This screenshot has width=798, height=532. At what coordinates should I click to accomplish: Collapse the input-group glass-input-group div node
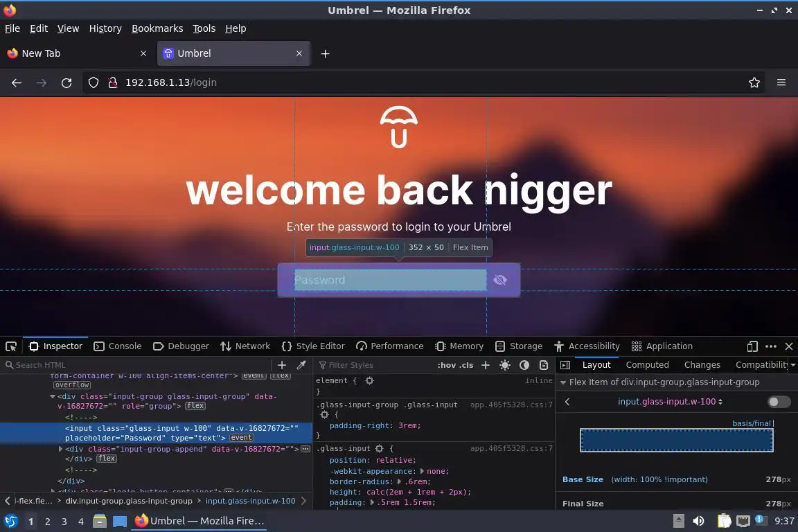[53, 396]
